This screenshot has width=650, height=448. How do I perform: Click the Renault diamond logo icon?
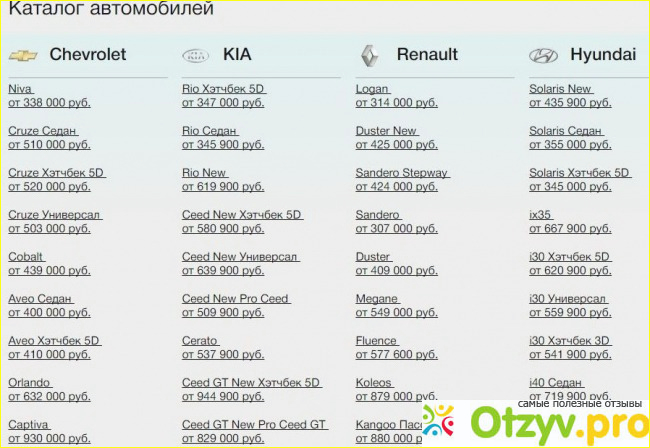point(369,56)
